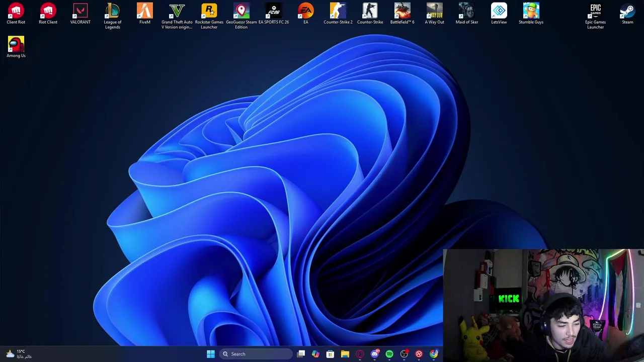The image size is (644, 362).
Task: Select the EA app desktop icon
Action: [x=306, y=14]
